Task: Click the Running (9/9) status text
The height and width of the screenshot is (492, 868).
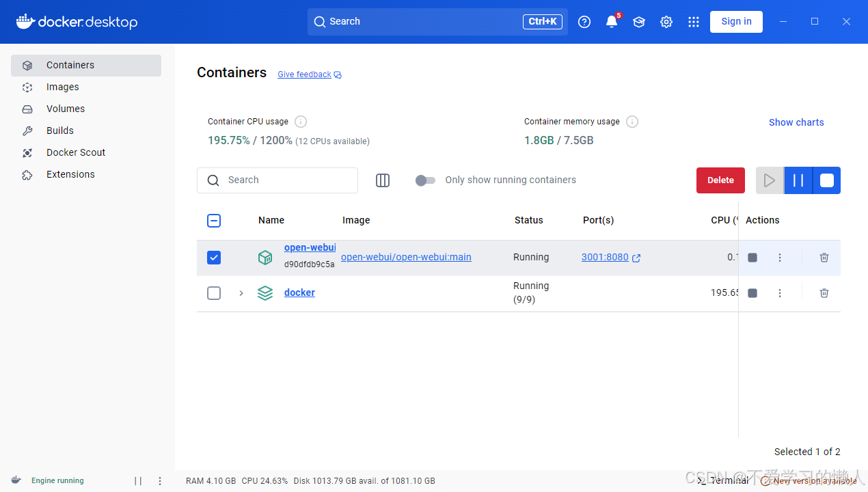Action: pyautogui.click(x=531, y=292)
